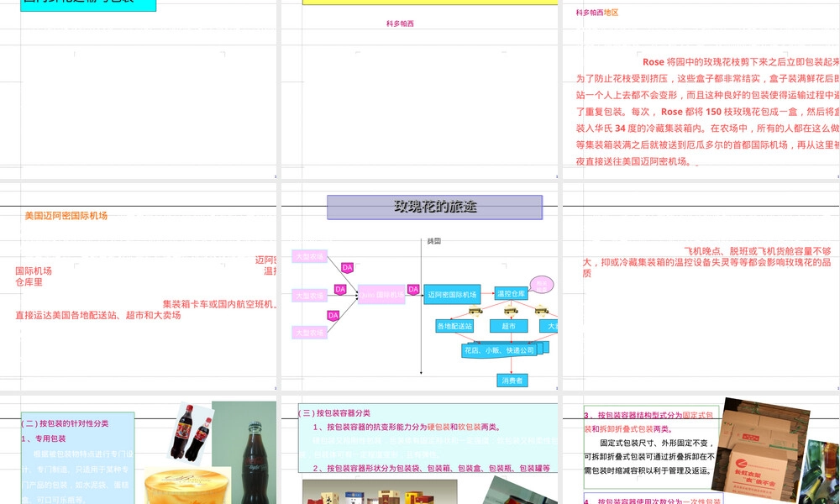Click the orange 美国迈阿密国际机场 heading
The height and width of the screenshot is (504, 840).
pyautogui.click(x=66, y=215)
